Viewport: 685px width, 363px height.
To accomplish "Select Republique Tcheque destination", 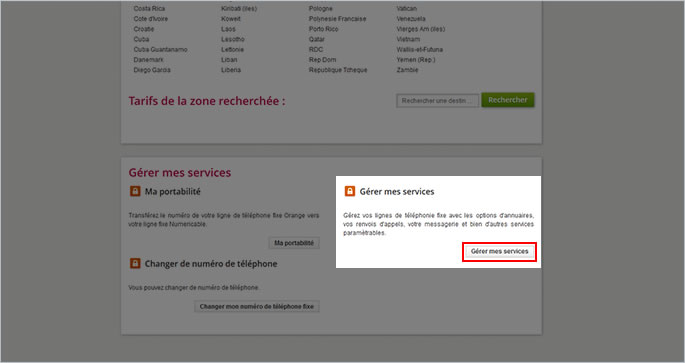I will click(x=338, y=70).
